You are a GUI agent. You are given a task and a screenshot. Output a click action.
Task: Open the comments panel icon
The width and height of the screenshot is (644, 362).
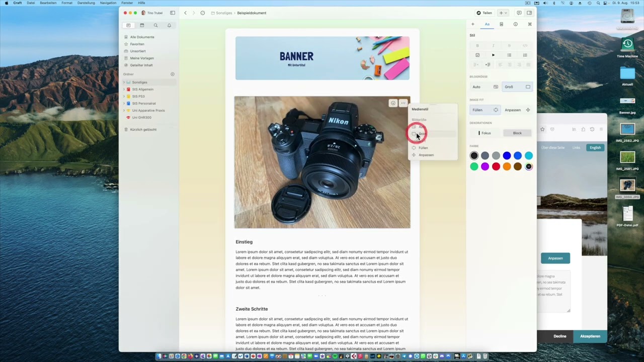click(x=519, y=13)
